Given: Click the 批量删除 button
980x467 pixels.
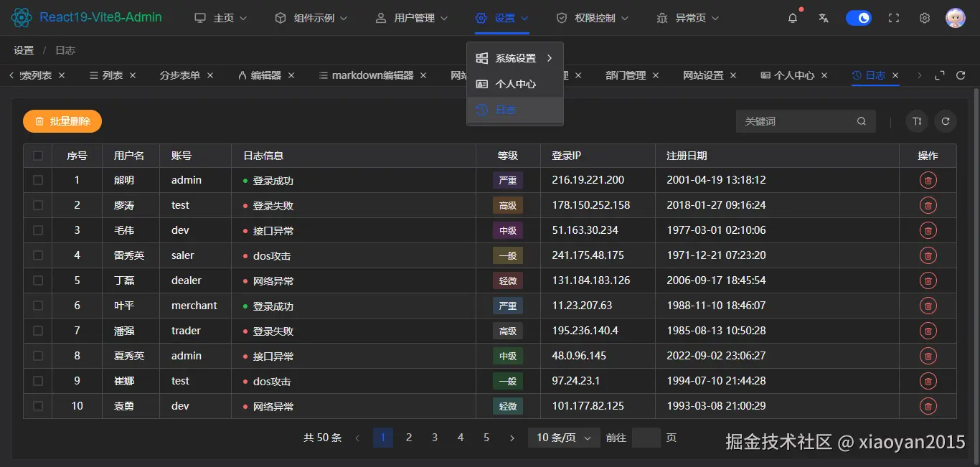Looking at the screenshot, I should click(x=62, y=121).
